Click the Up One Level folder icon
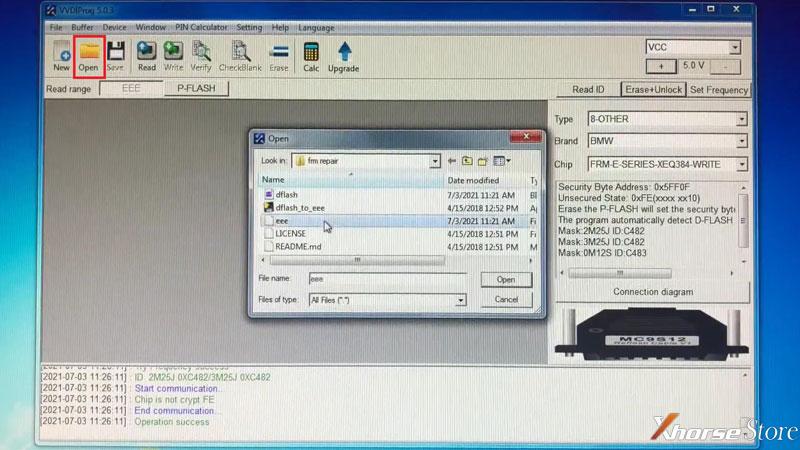800x450 pixels. click(467, 161)
